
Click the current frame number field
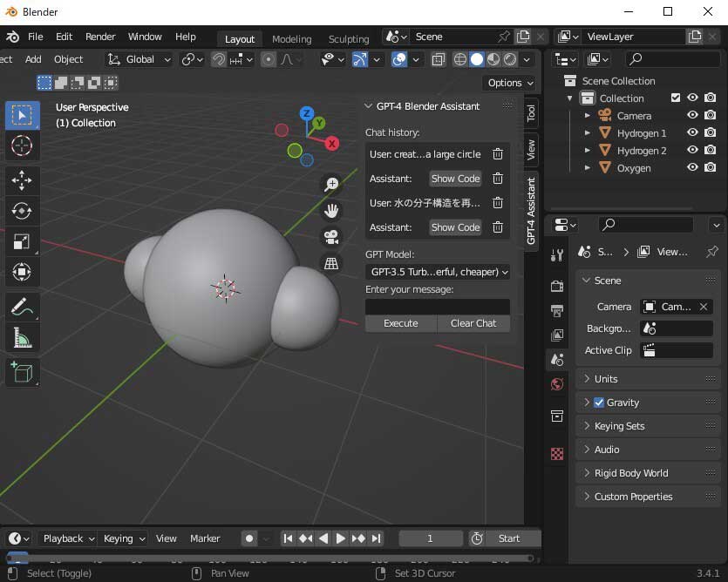coord(431,538)
